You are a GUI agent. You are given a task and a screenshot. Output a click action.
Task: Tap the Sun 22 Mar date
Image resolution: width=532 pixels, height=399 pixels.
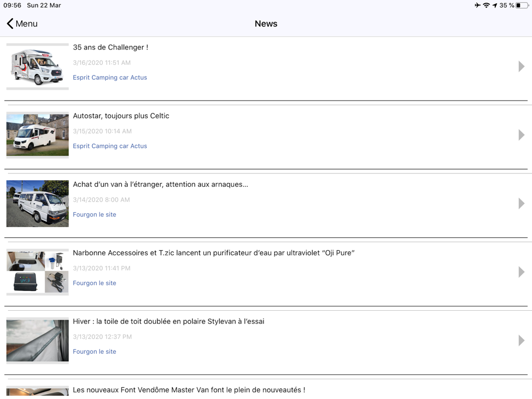coord(44,5)
